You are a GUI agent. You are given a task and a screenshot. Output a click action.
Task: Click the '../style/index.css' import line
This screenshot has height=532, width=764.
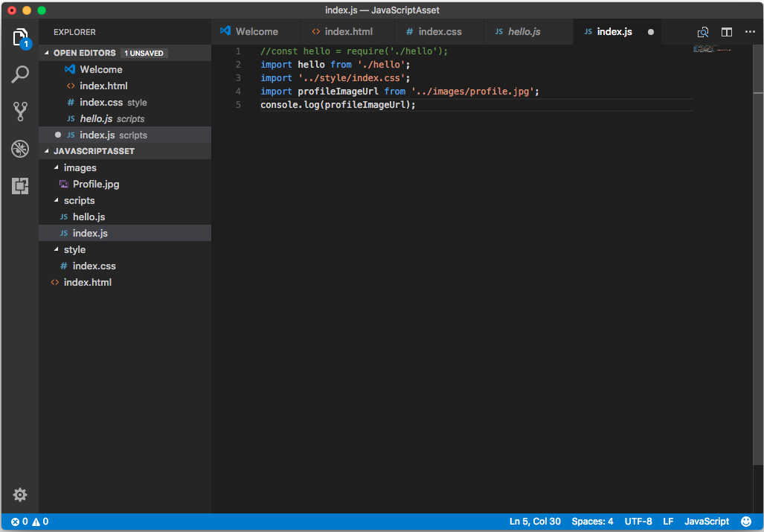(336, 78)
